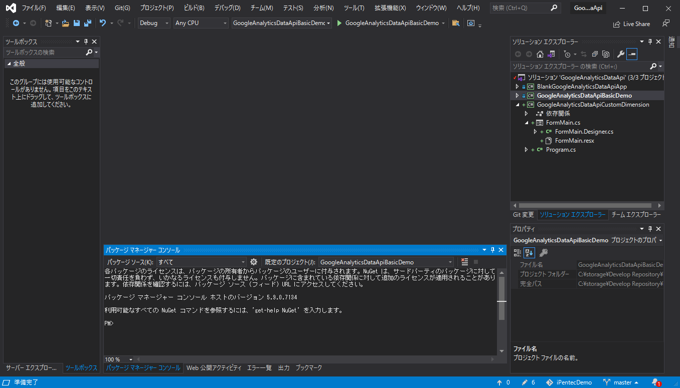Click the iPentecDemo repository in status bar

click(569, 382)
